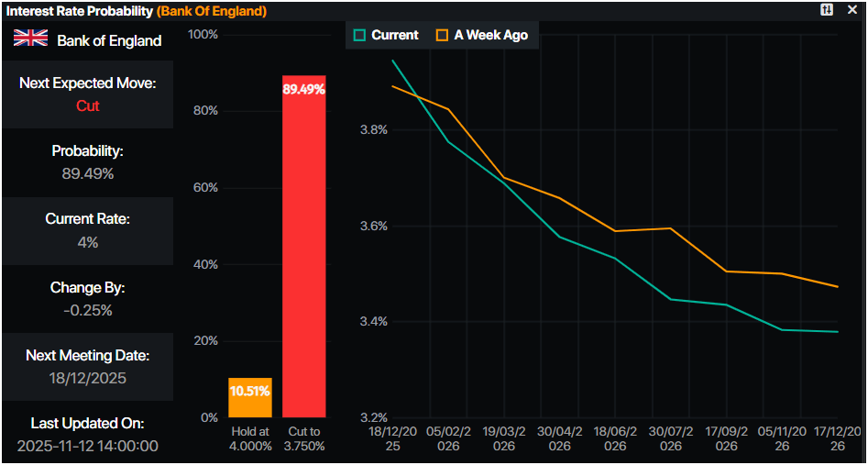The image size is (868, 465).
Task: Click the 18/12/2025 x-axis date label
Action: pos(393,438)
